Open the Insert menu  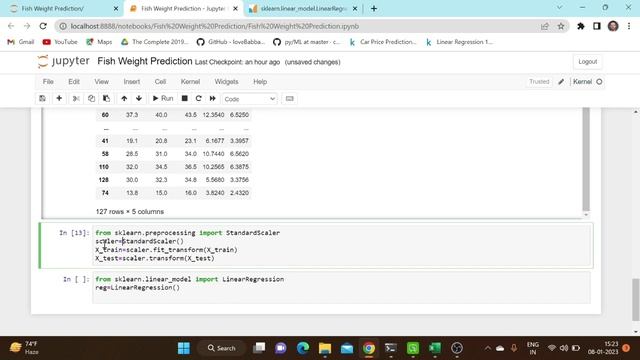click(132, 82)
